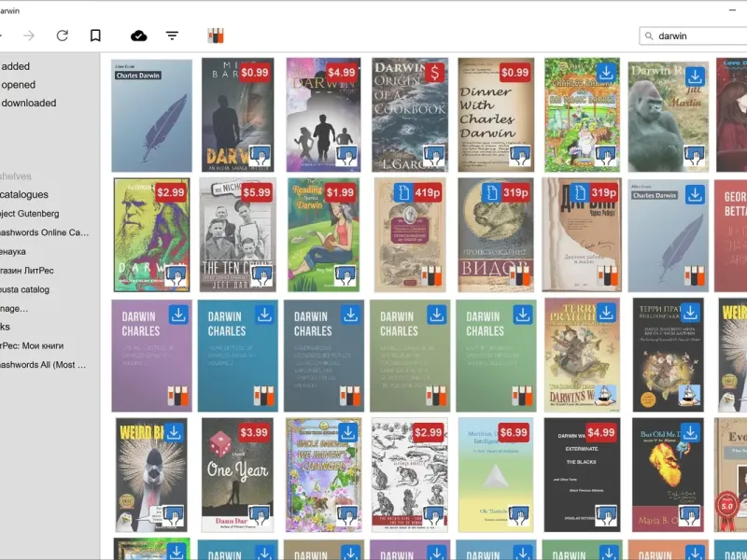Click $ badge on Origin of a Cookbook
This screenshot has height=560, width=747.
tap(434, 73)
